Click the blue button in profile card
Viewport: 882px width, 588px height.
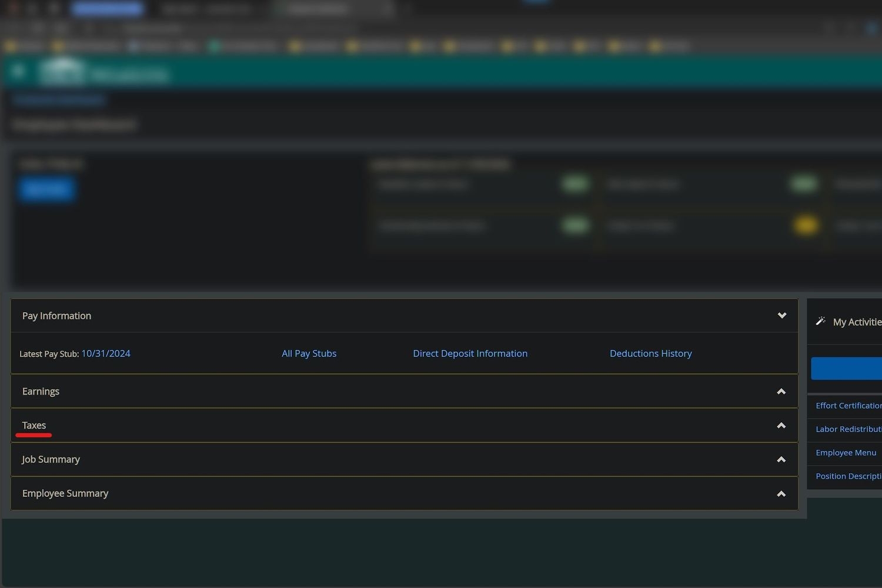point(46,189)
